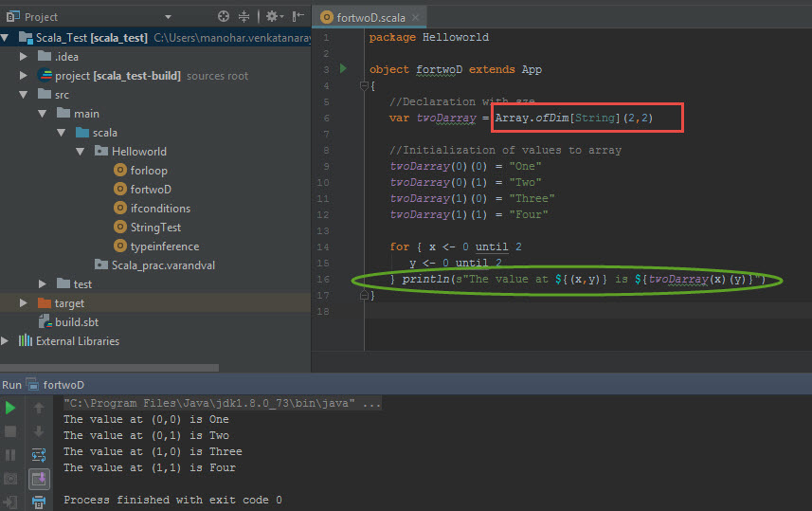Click the exit icon in Run toolbar
This screenshot has width=812, height=511.
(10, 502)
